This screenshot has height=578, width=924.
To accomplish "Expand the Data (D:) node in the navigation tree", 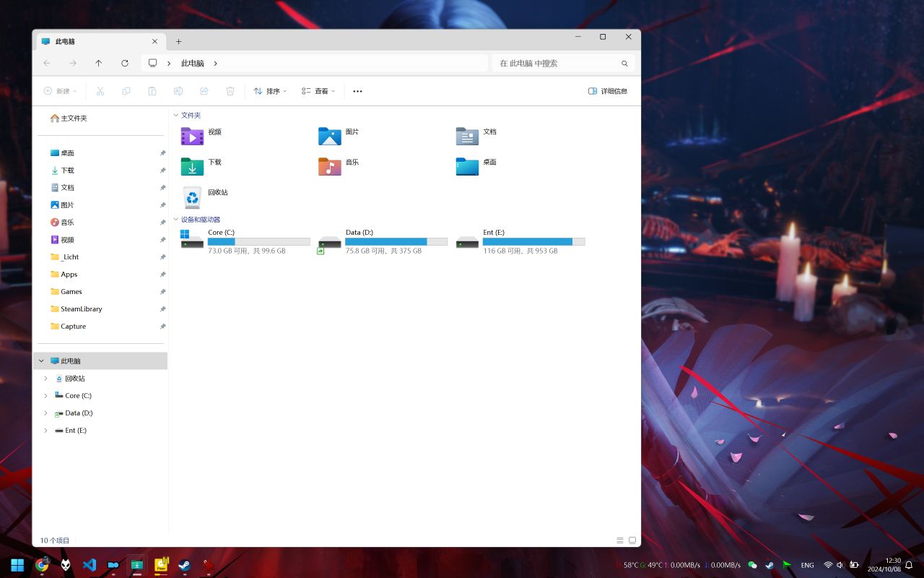I will point(45,413).
